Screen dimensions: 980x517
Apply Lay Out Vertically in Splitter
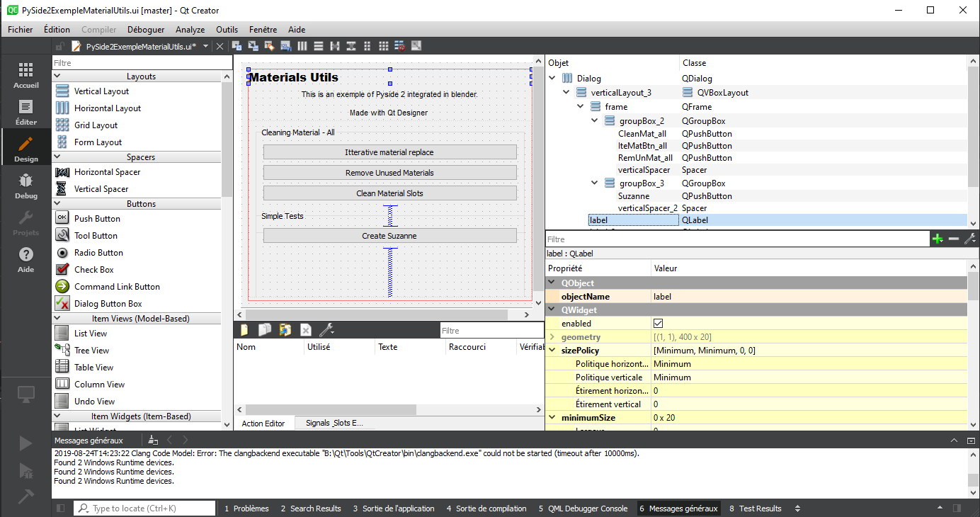tap(351, 46)
